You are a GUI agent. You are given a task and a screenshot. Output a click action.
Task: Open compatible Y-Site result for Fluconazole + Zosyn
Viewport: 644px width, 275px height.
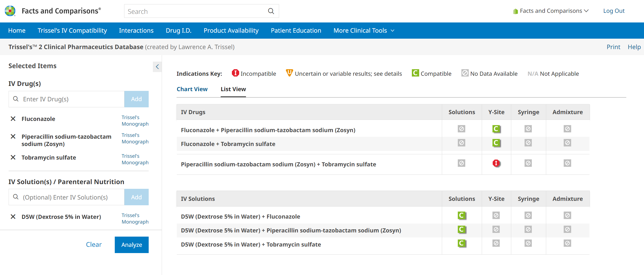click(x=496, y=129)
